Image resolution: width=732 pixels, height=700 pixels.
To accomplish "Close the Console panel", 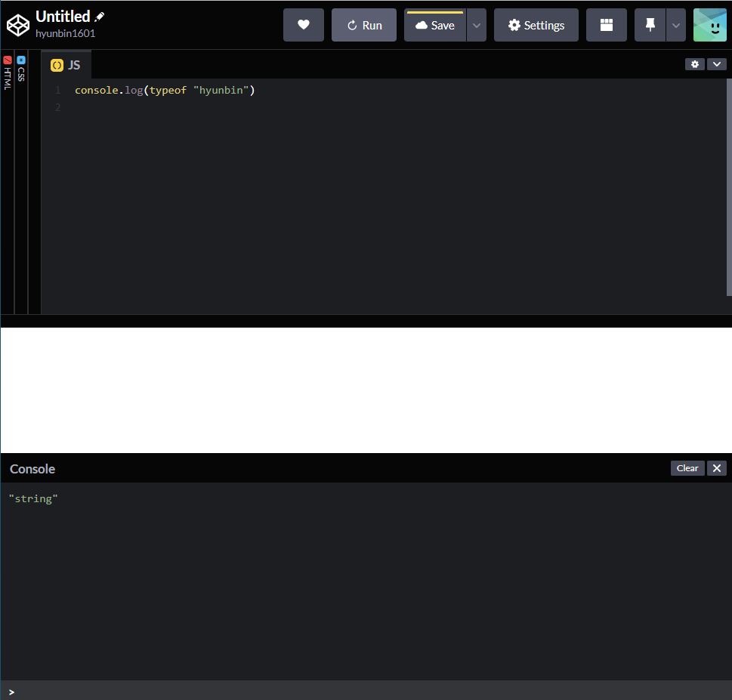I will pos(717,468).
